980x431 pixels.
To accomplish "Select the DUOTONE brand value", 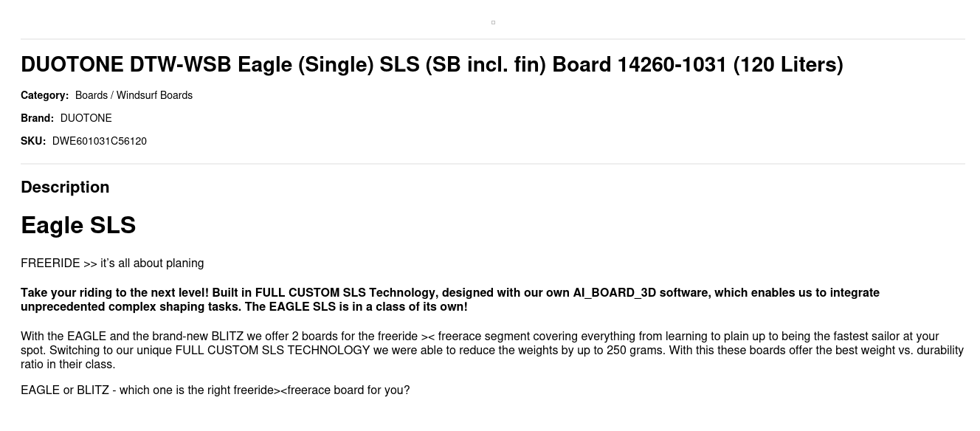I will pos(86,118).
